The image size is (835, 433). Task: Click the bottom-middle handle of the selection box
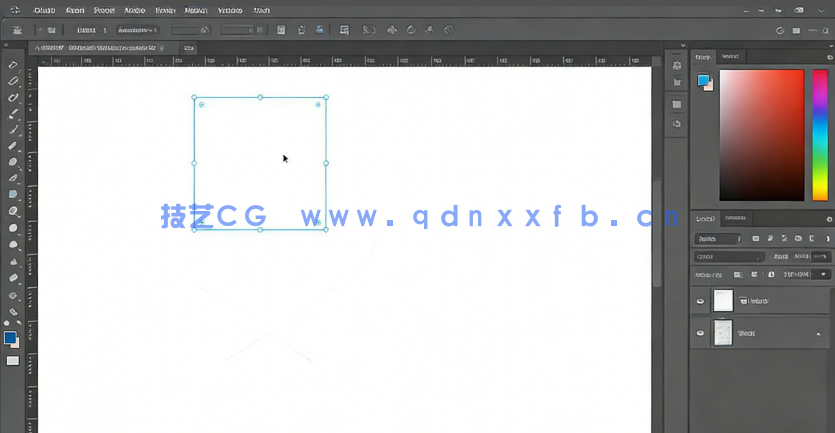pos(260,230)
